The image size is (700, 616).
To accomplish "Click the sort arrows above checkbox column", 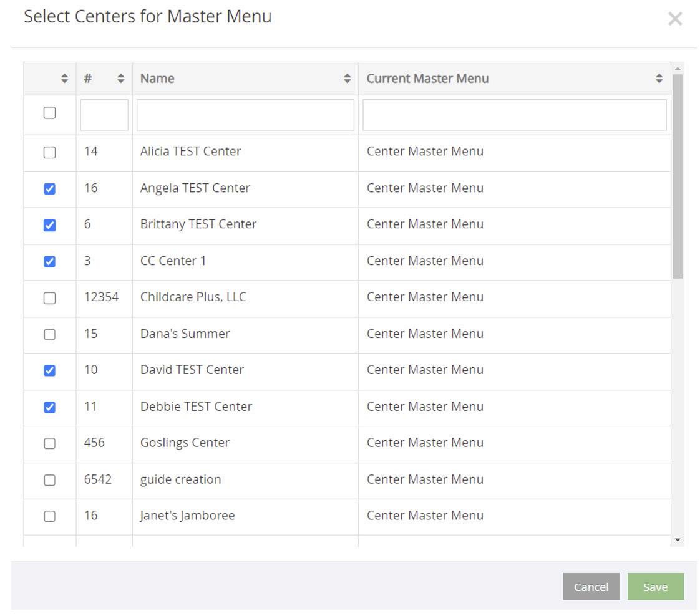I will (x=64, y=79).
